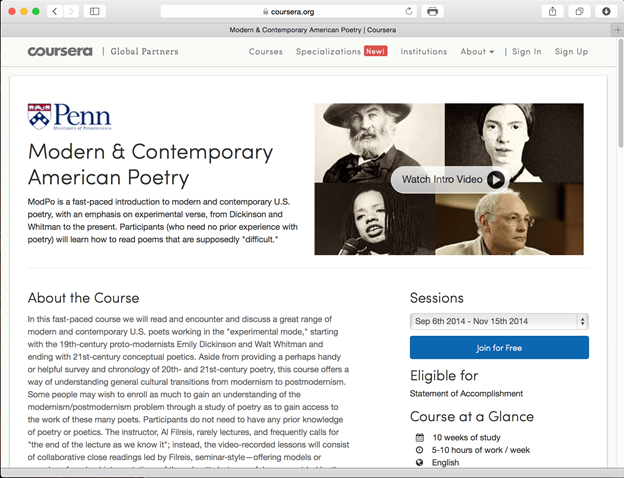Viewport: 624px width, 478px height.
Task: Click the printer icon in toolbar
Action: 433,11
